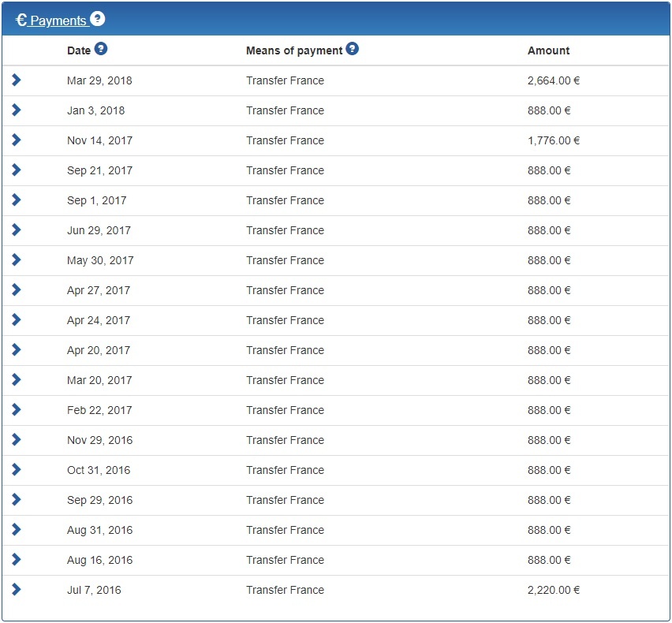Viewport: 672px width, 623px height.
Task: Click the Date column header
Action: point(79,50)
